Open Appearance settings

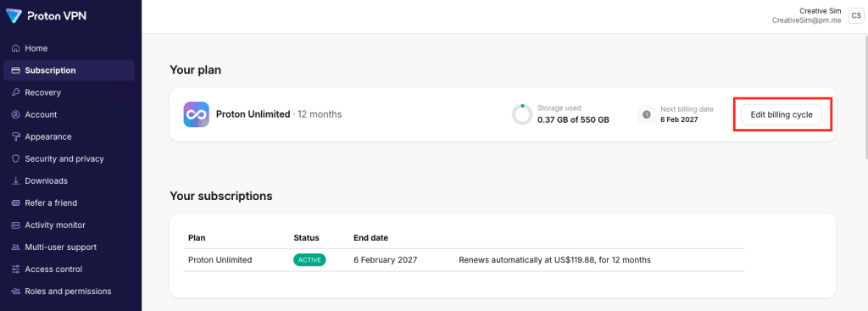click(x=70, y=136)
